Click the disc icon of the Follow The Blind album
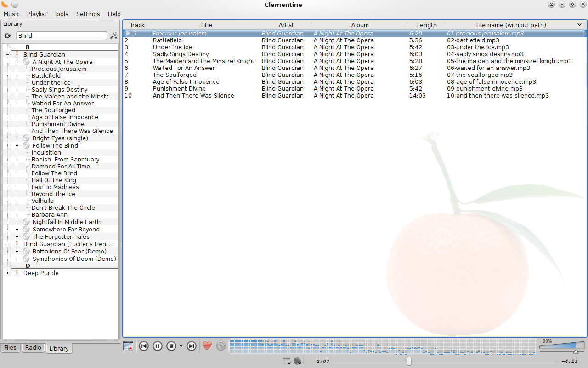The height and width of the screenshot is (368, 588). pyautogui.click(x=26, y=145)
